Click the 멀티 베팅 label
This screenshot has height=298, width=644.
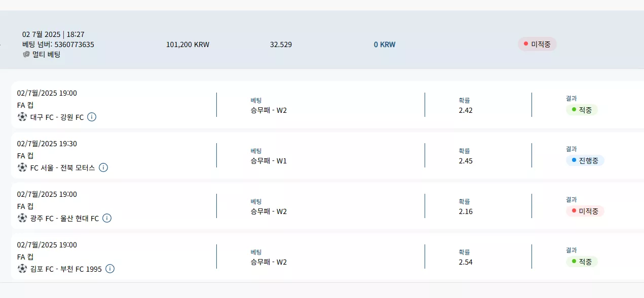pyautogui.click(x=47, y=54)
